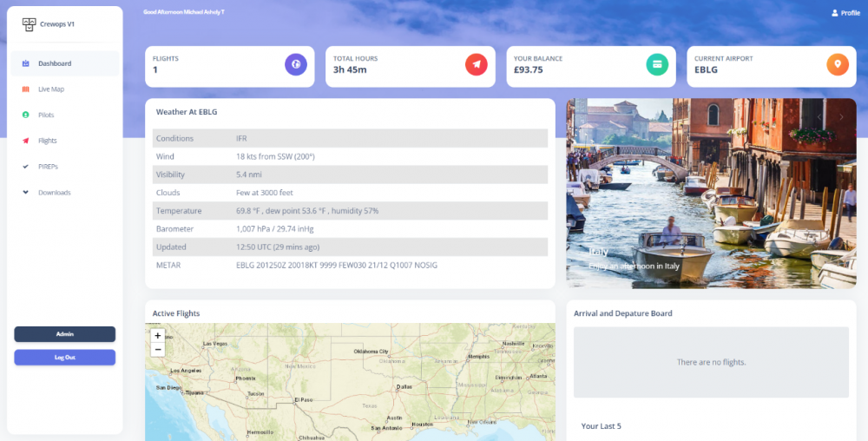
Task: Expand the Downloads sidebar item
Action: click(54, 192)
